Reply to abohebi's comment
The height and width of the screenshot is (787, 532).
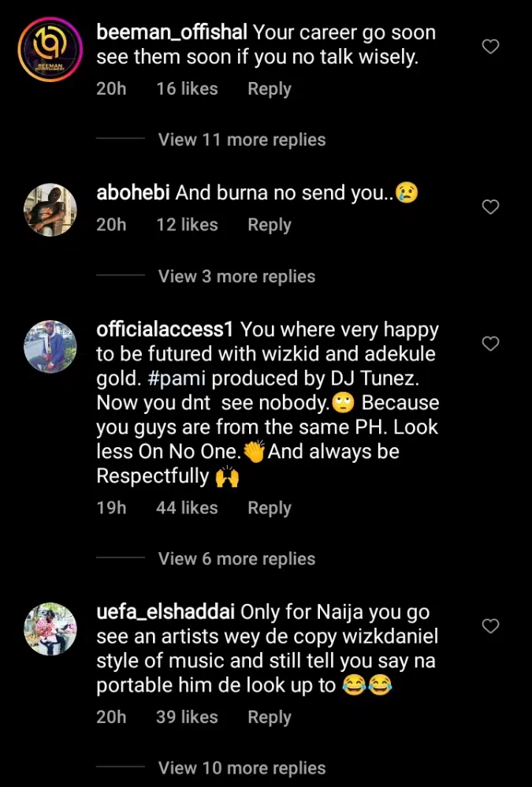(x=270, y=225)
